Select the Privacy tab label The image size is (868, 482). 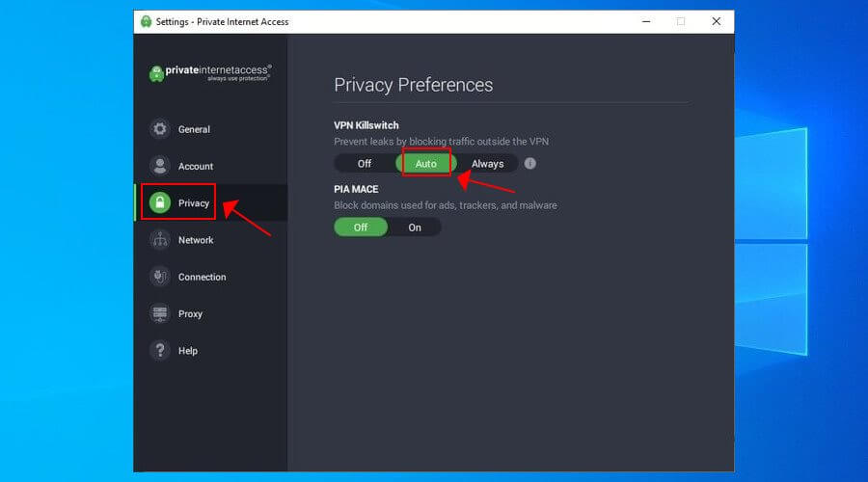coord(194,203)
